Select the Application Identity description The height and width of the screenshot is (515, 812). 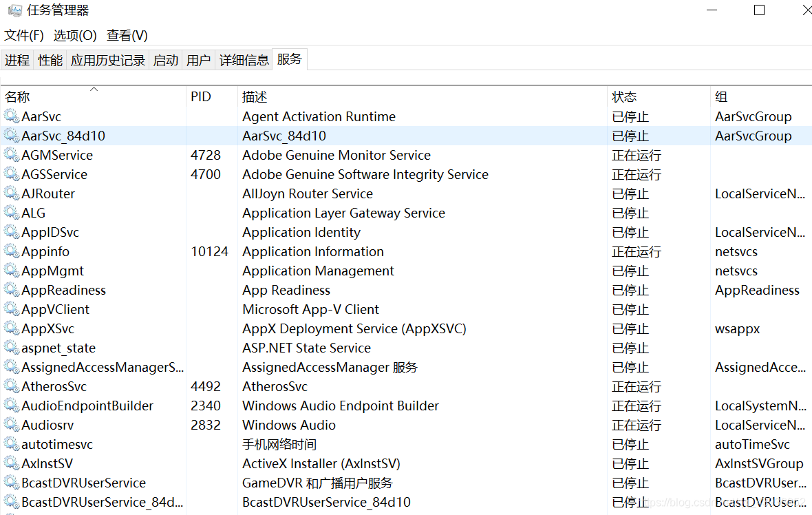pos(301,232)
